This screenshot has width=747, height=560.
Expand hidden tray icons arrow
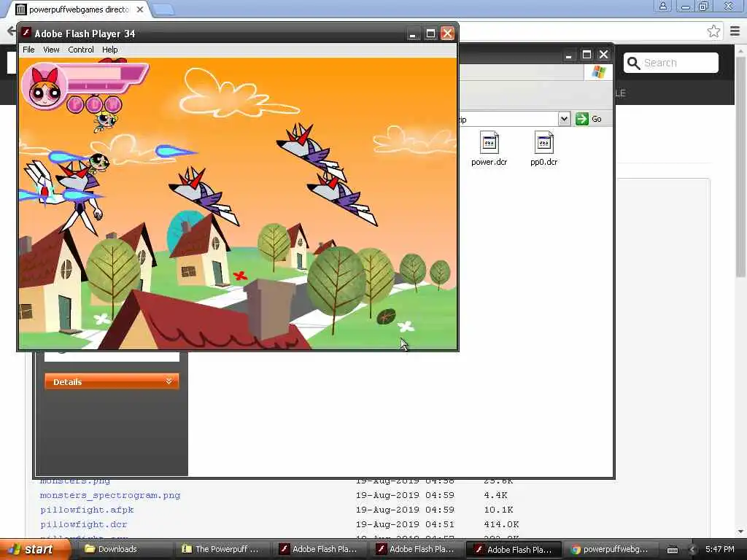click(x=693, y=550)
